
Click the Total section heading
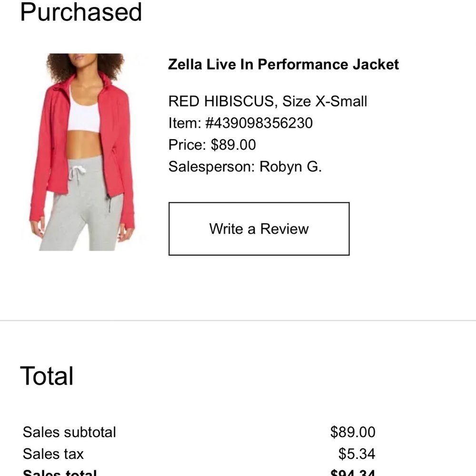(x=46, y=376)
